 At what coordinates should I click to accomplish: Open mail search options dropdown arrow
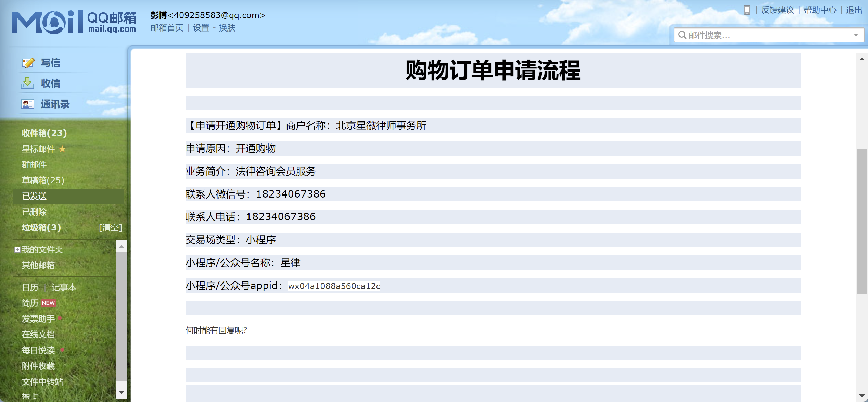[x=856, y=35]
